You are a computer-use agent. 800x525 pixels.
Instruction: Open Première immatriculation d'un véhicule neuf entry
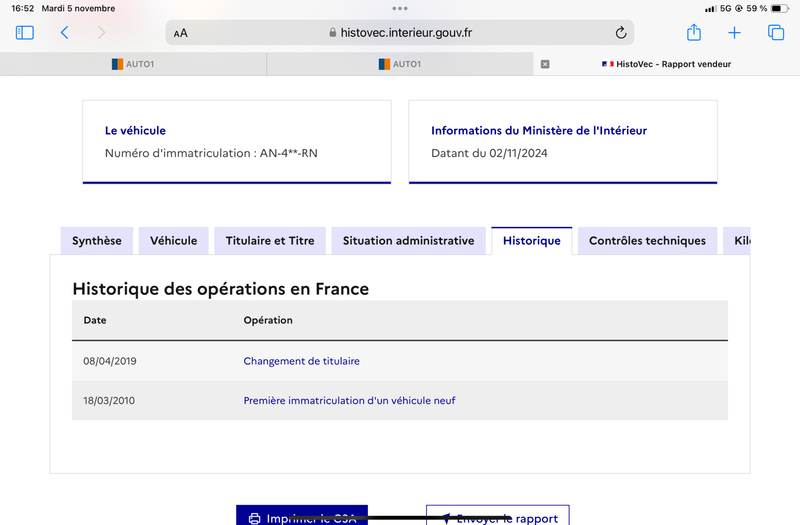(349, 401)
